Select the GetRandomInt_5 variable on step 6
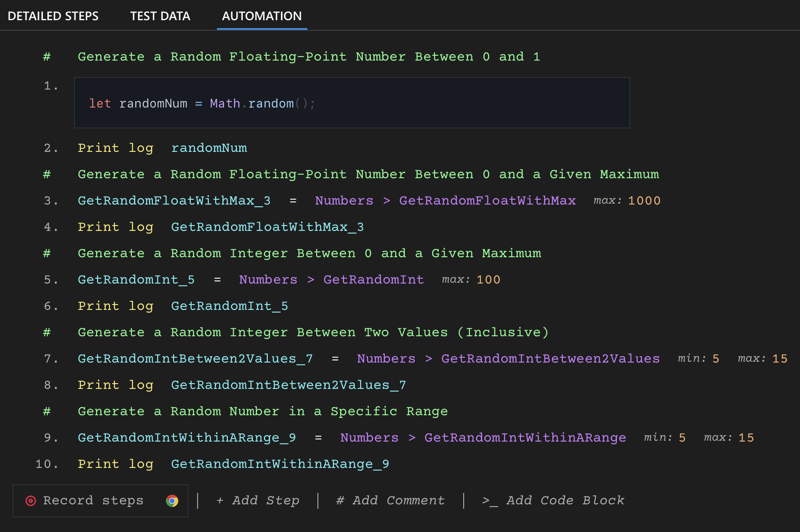The width and height of the screenshot is (800, 532). [229, 306]
